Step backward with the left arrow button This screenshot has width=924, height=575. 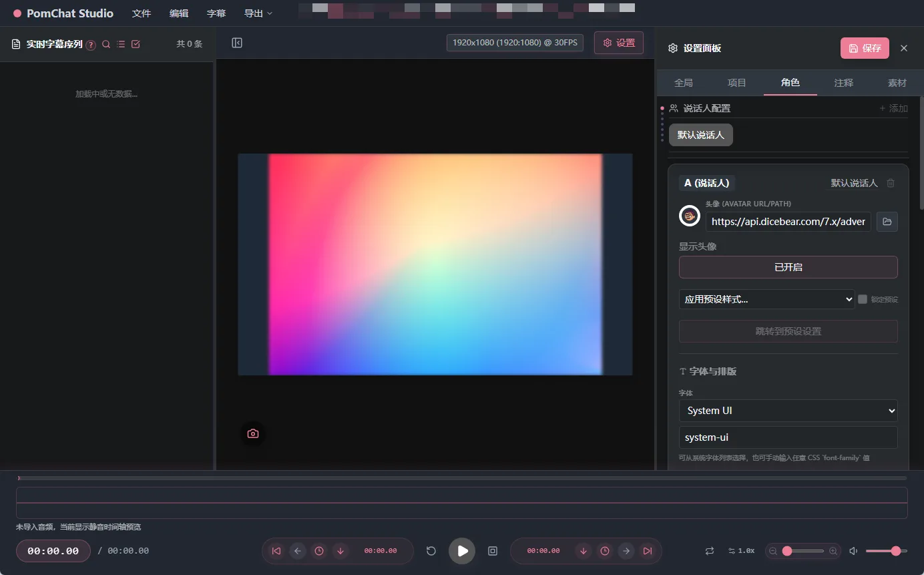coord(298,551)
